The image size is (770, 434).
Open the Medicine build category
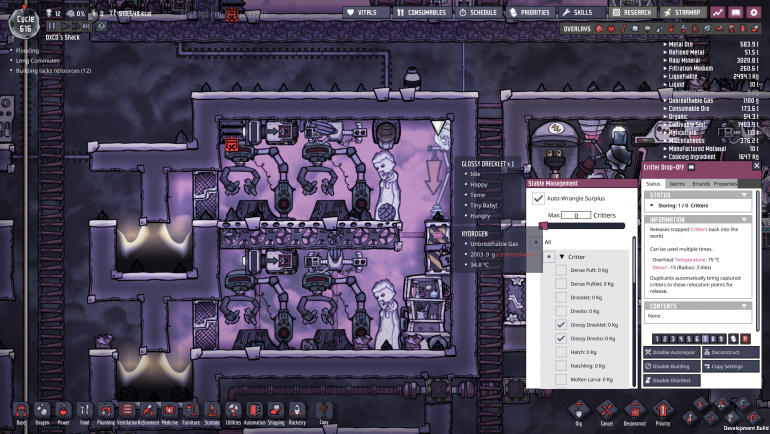click(x=169, y=411)
